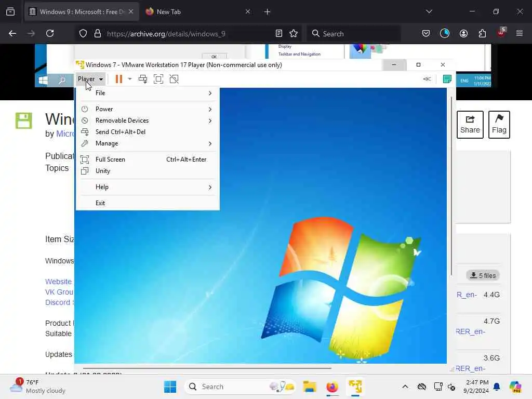Bookmark this page with star icon
Screen dimensions: 532x399
pos(294,33)
